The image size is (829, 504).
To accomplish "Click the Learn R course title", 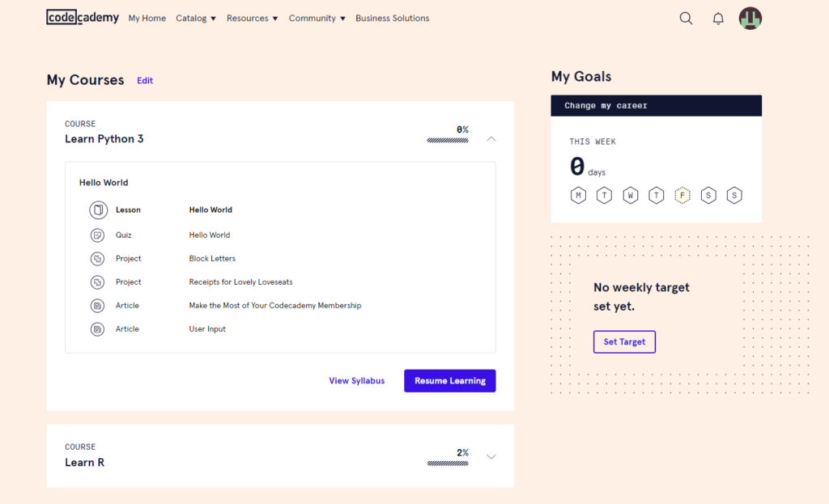I will (84, 462).
